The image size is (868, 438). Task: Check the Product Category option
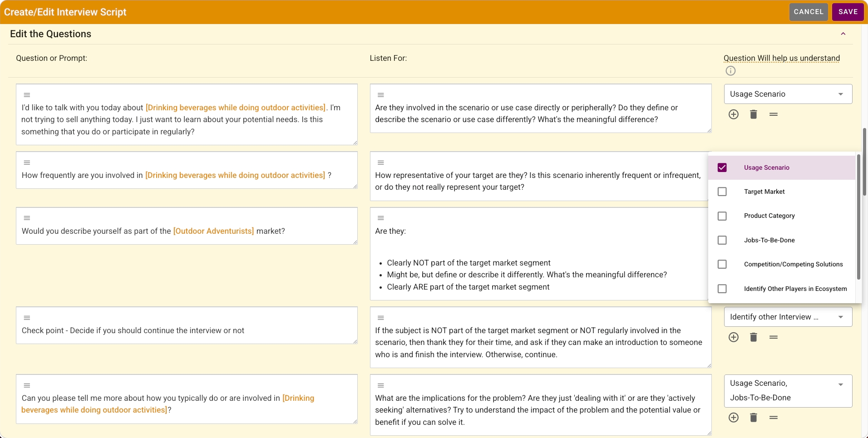pyautogui.click(x=722, y=216)
